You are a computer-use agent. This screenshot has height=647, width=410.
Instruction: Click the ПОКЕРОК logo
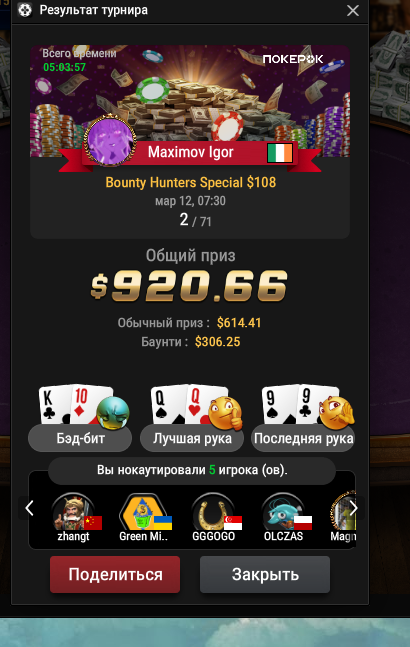click(293, 59)
